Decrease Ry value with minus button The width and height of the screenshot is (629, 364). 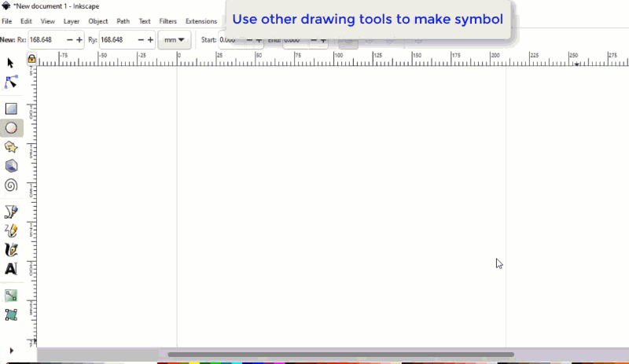coord(141,40)
